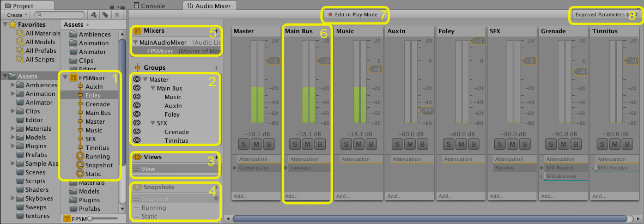The width and height of the screenshot is (644, 224).
Task: Click the asset icon size slider
Action: coord(103,219)
